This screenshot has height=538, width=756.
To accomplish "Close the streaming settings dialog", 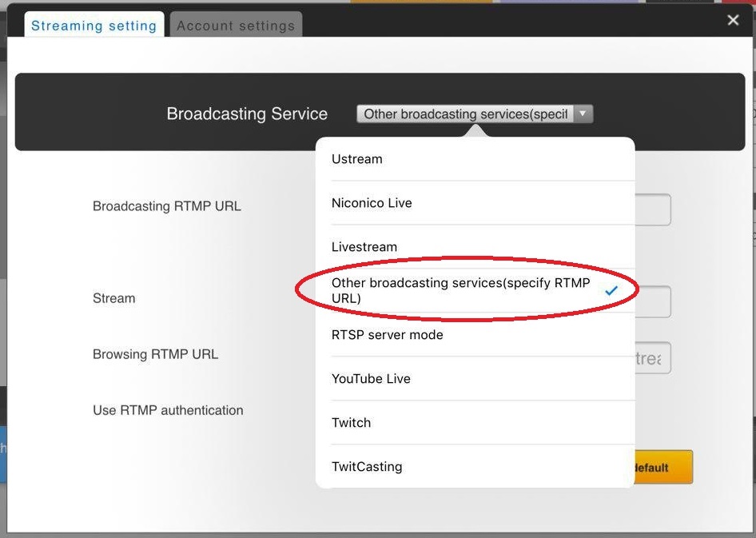I will (x=733, y=20).
